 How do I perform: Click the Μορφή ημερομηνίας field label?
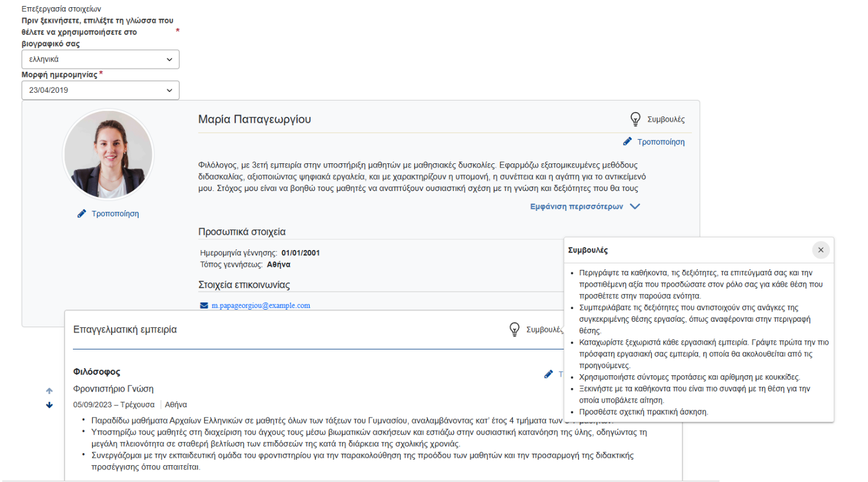(59, 74)
